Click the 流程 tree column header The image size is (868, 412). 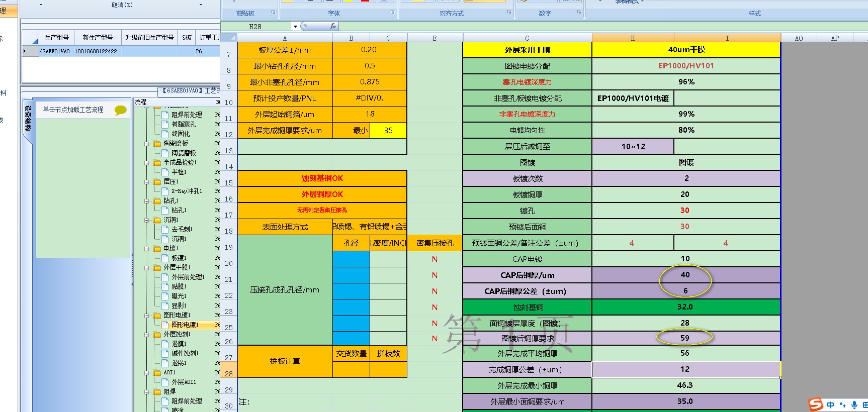173,102
